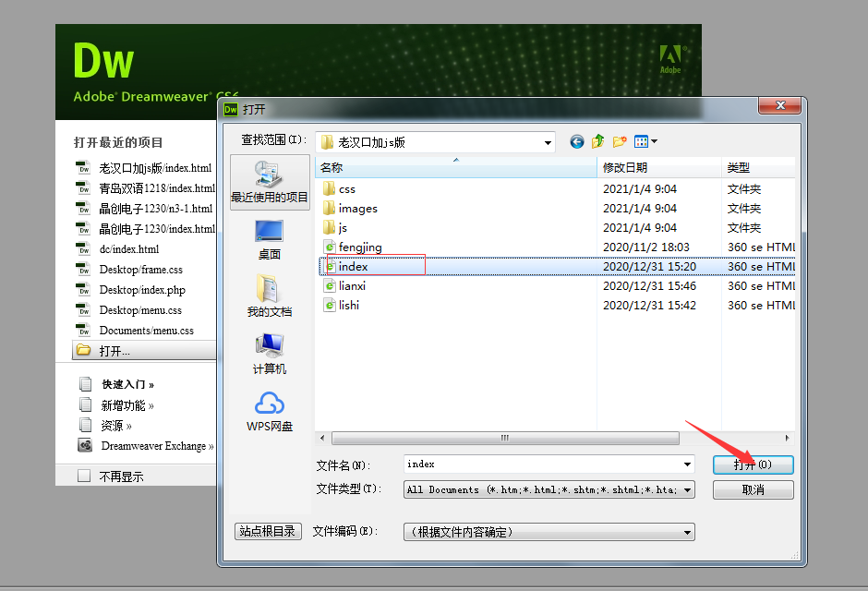Image resolution: width=868 pixels, height=591 pixels.
Task: Expand the 文件类型 dropdown
Action: 687,490
